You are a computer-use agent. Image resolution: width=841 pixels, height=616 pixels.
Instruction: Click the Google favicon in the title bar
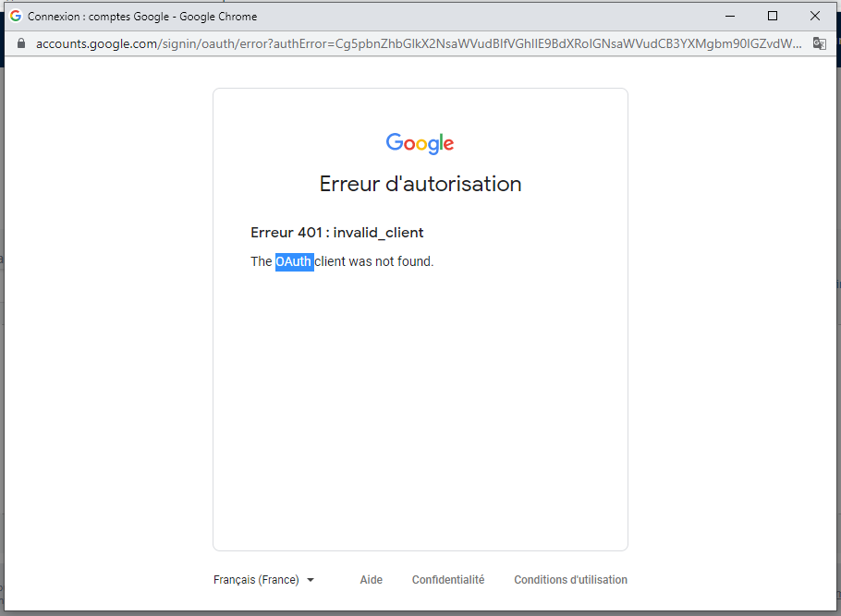point(14,16)
